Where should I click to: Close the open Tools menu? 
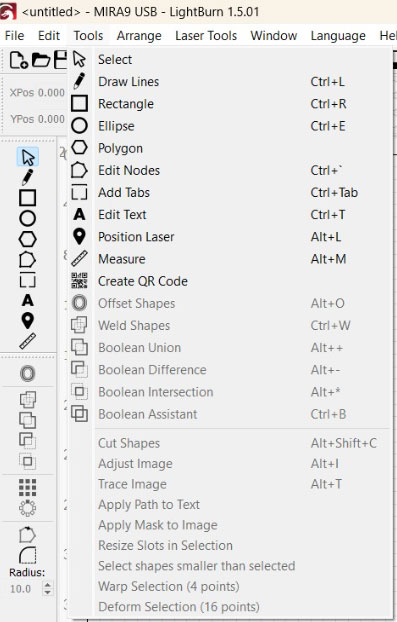tap(88, 36)
